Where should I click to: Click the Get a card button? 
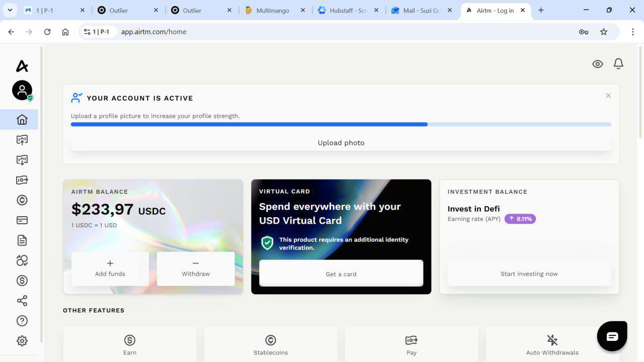pyautogui.click(x=341, y=274)
